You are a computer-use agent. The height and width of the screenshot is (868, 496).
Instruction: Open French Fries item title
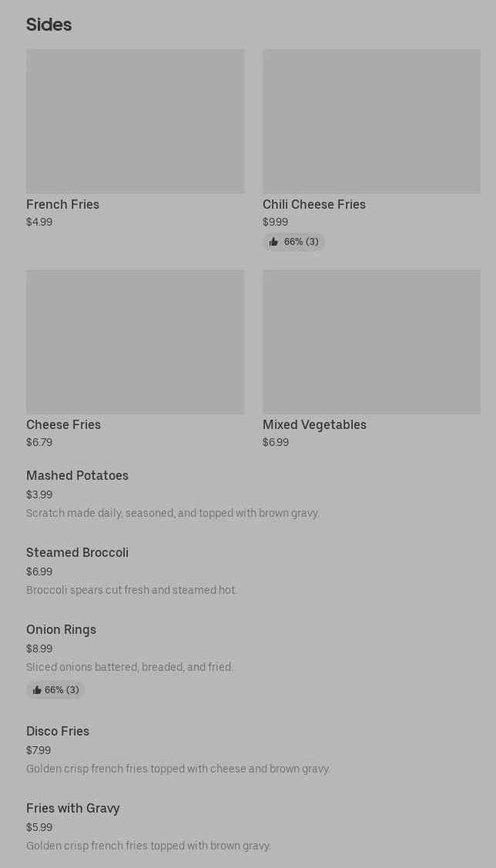(x=62, y=205)
